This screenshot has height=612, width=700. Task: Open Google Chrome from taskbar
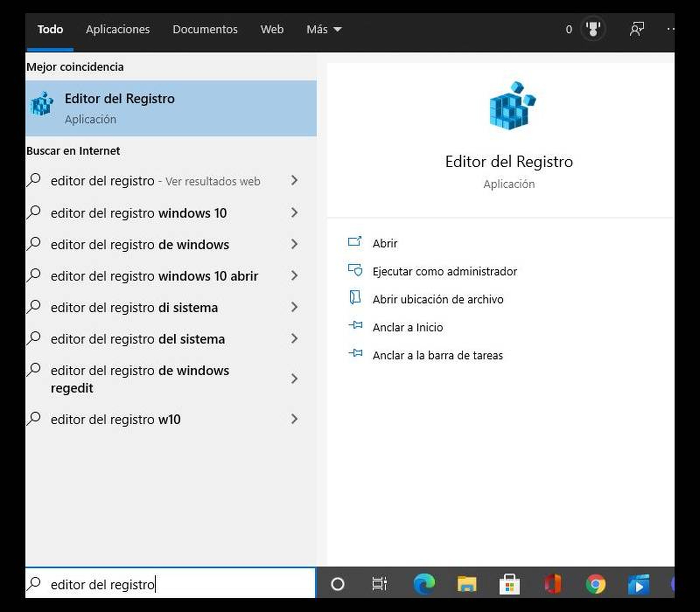(x=595, y=584)
